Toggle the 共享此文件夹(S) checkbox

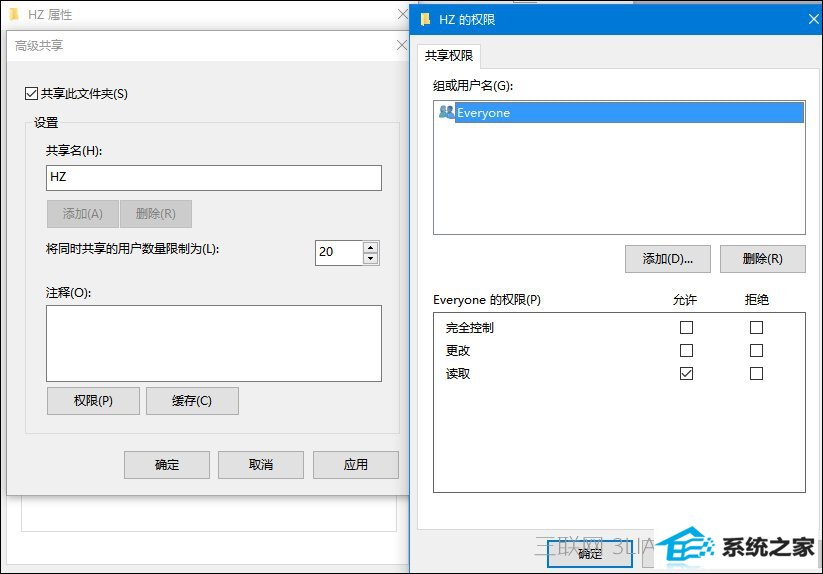click(x=31, y=93)
